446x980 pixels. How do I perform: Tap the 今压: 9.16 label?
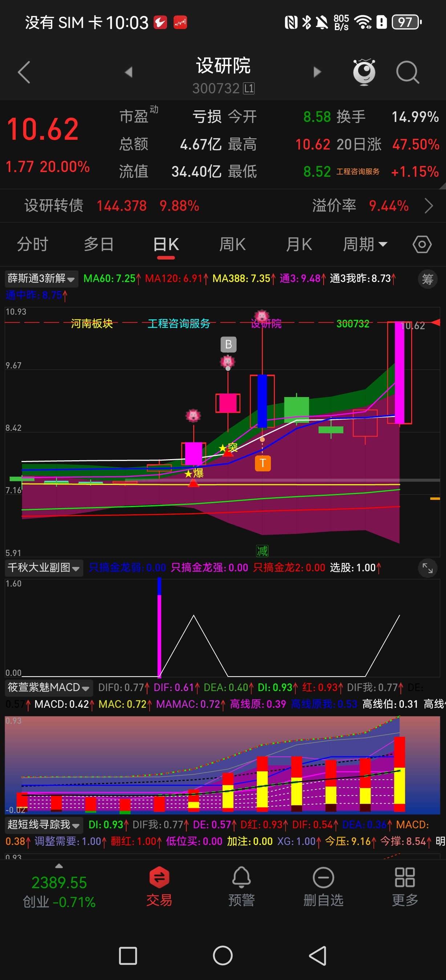(x=350, y=841)
